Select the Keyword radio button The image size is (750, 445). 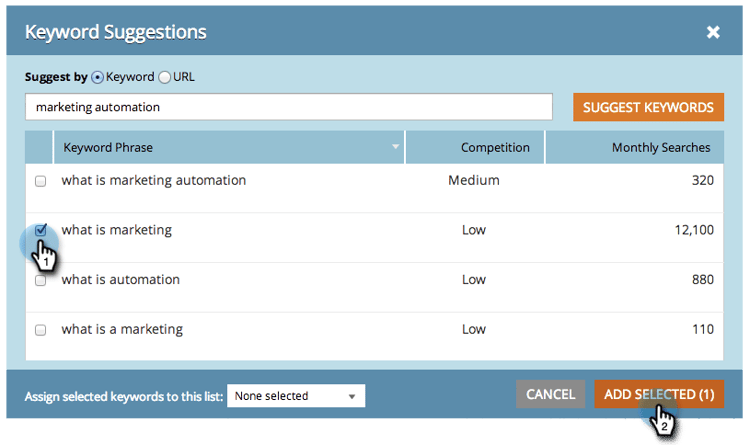point(97,77)
